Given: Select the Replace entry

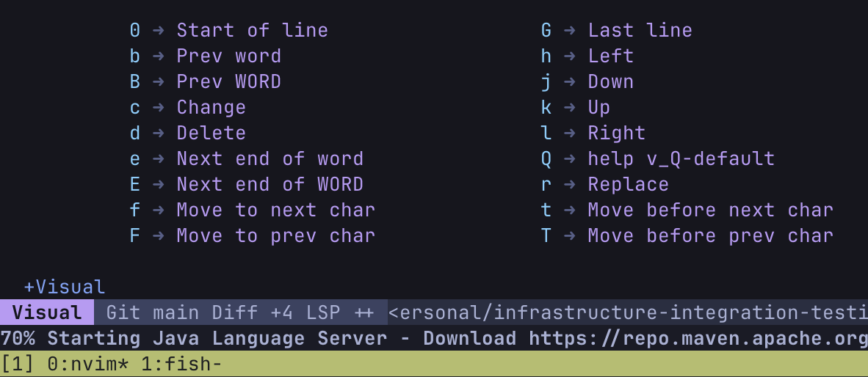Looking at the screenshot, I should tap(628, 184).
